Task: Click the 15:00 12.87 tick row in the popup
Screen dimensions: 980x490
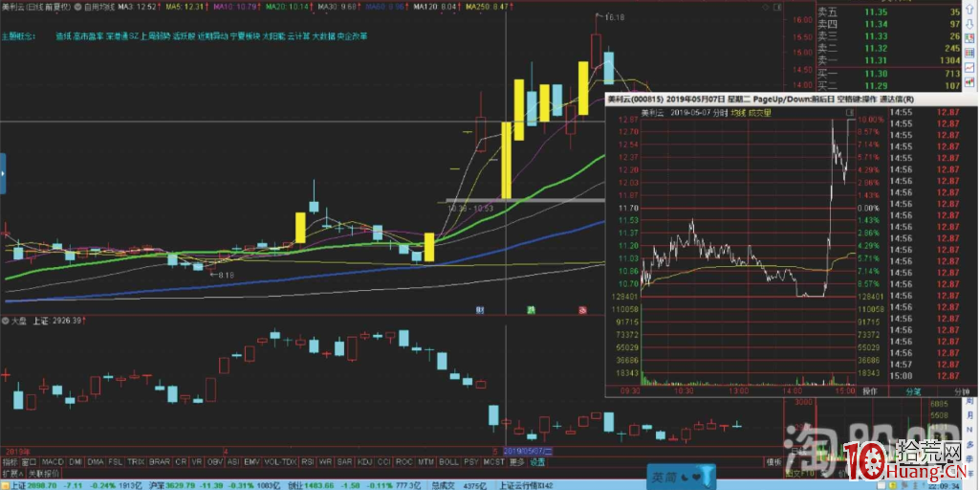Action: (x=926, y=375)
